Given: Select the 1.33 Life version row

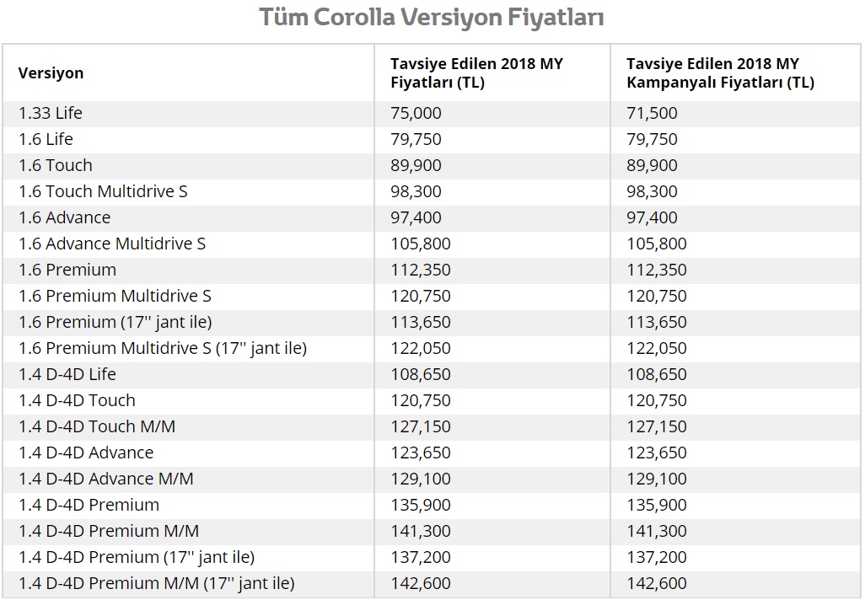Looking at the screenshot, I should pyautogui.click(x=432, y=113).
